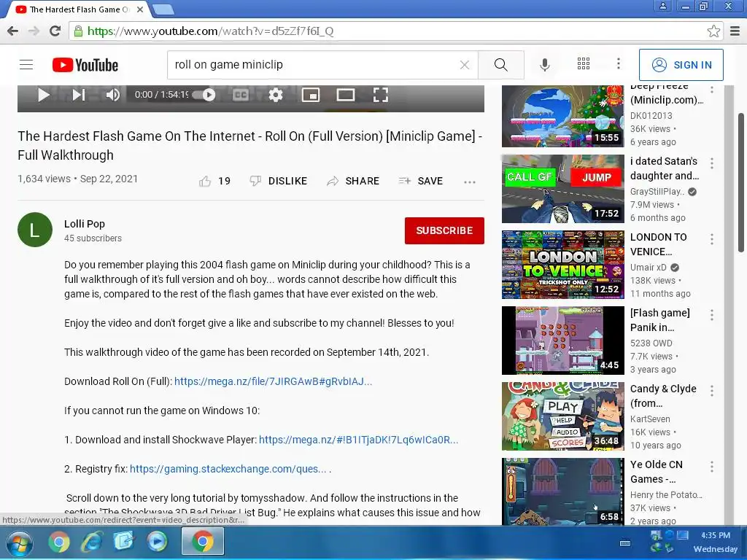Open options for Candy & Clyde video

pyautogui.click(x=712, y=391)
